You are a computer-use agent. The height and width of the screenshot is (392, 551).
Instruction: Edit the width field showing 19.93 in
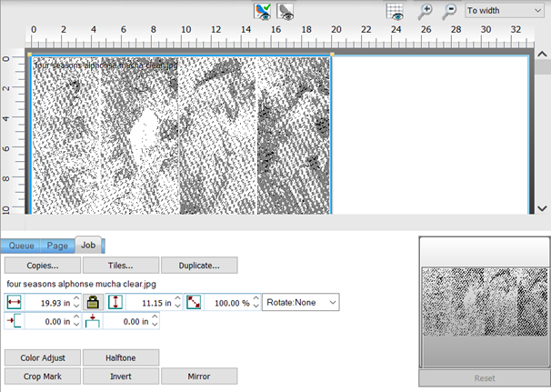(48, 303)
